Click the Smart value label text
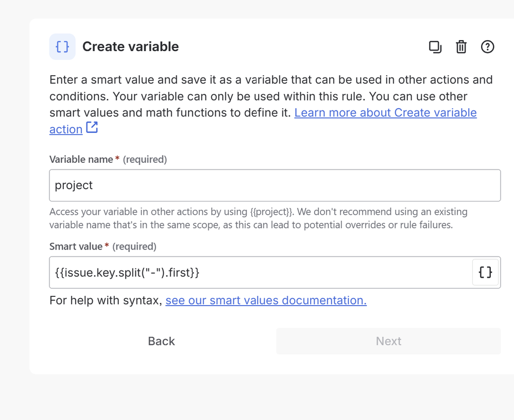This screenshot has width=514, height=420. pyautogui.click(x=76, y=246)
